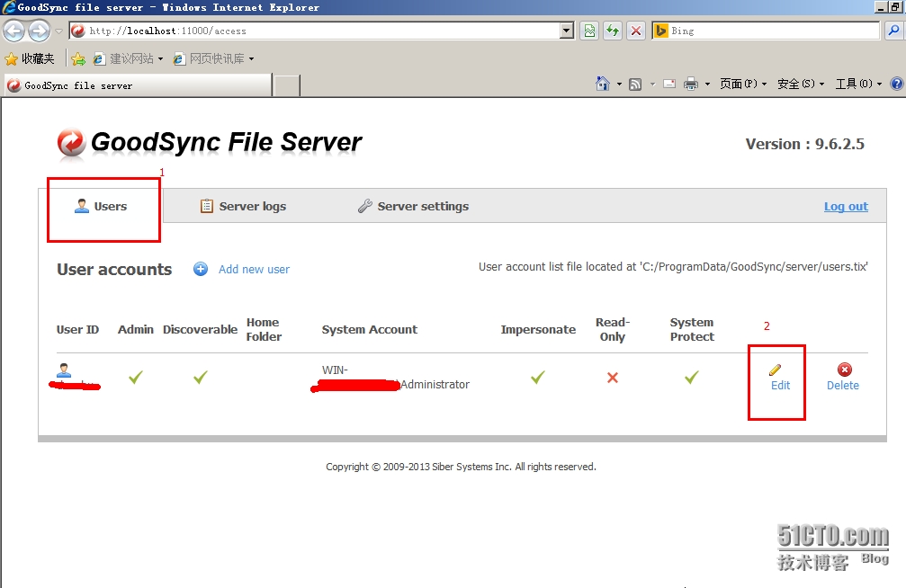Click the System Protect column header
The image size is (906, 588).
click(x=692, y=329)
